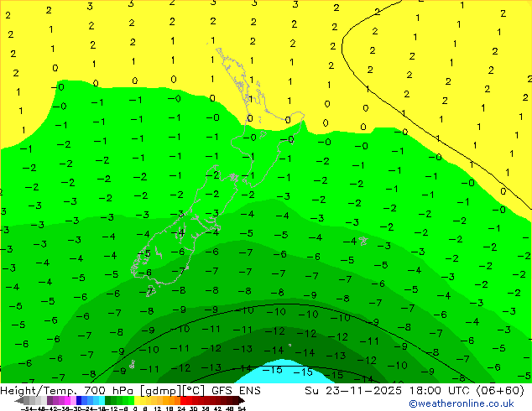Screen dimensions: 532x411
Task: Click the "GFS ENS" model label
Action: pos(236,390)
